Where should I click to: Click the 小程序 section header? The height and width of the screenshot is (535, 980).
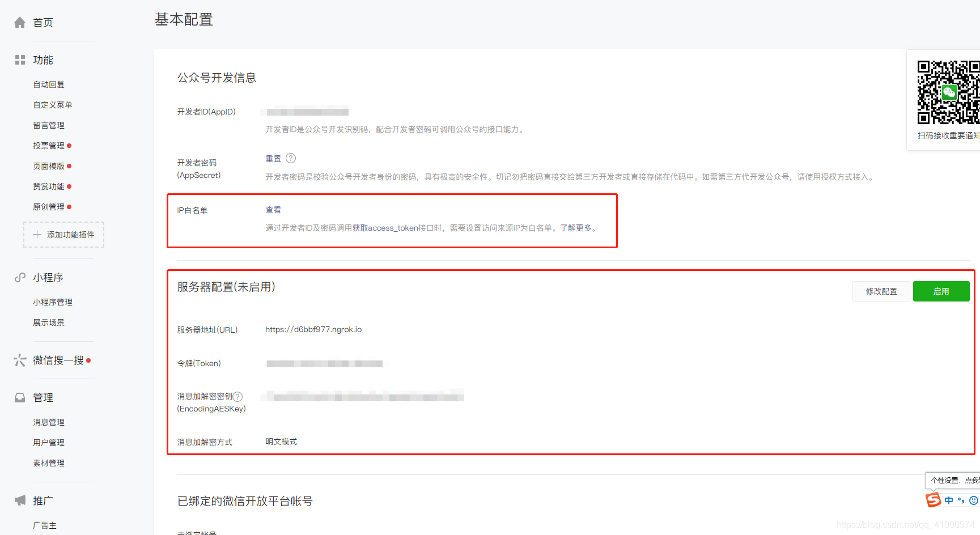(x=48, y=278)
